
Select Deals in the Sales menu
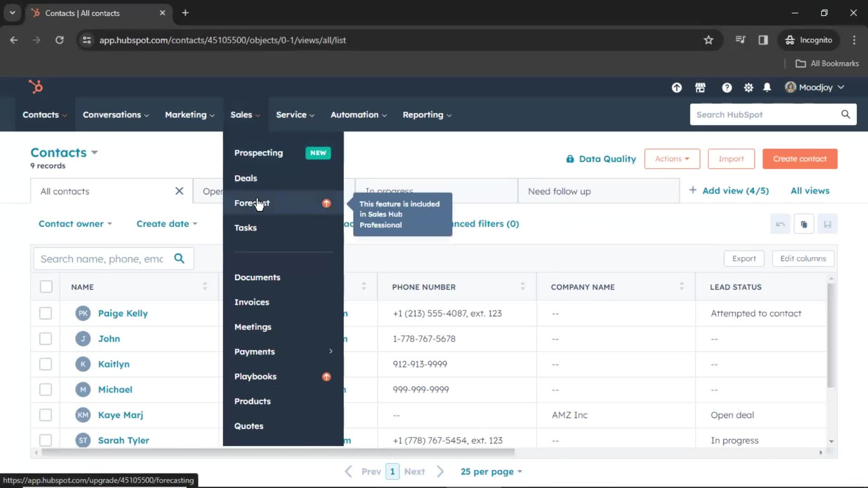pos(245,178)
